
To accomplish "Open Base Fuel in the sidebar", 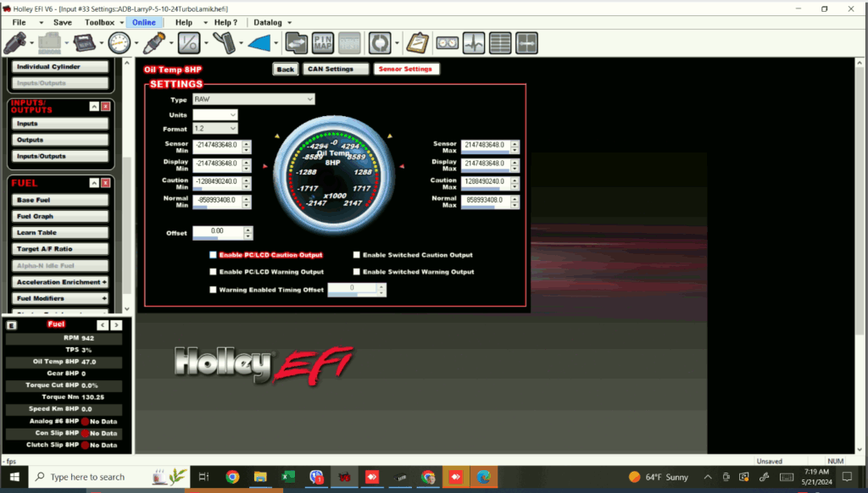I will pyautogui.click(x=60, y=200).
